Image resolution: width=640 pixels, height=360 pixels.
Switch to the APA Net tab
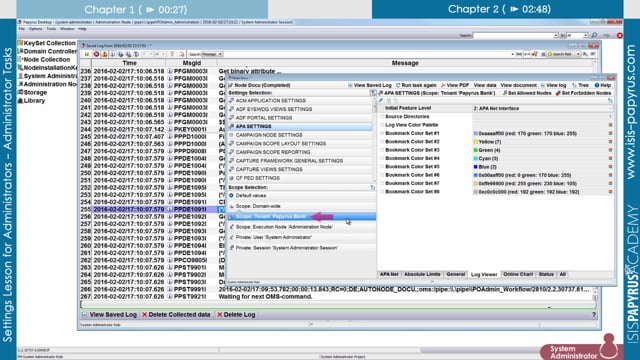(x=389, y=274)
